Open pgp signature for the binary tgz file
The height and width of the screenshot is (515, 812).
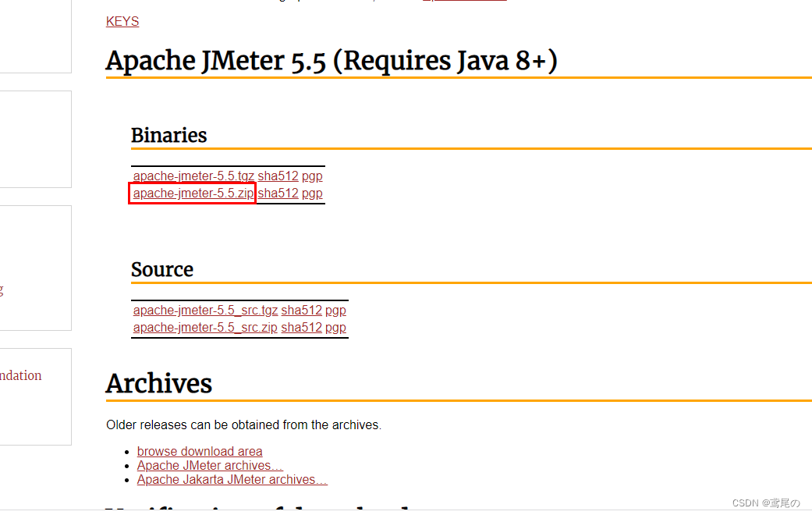pos(312,176)
